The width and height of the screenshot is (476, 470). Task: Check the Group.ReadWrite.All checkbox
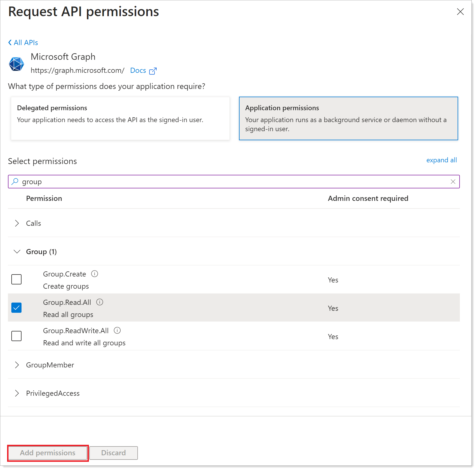[x=16, y=336]
